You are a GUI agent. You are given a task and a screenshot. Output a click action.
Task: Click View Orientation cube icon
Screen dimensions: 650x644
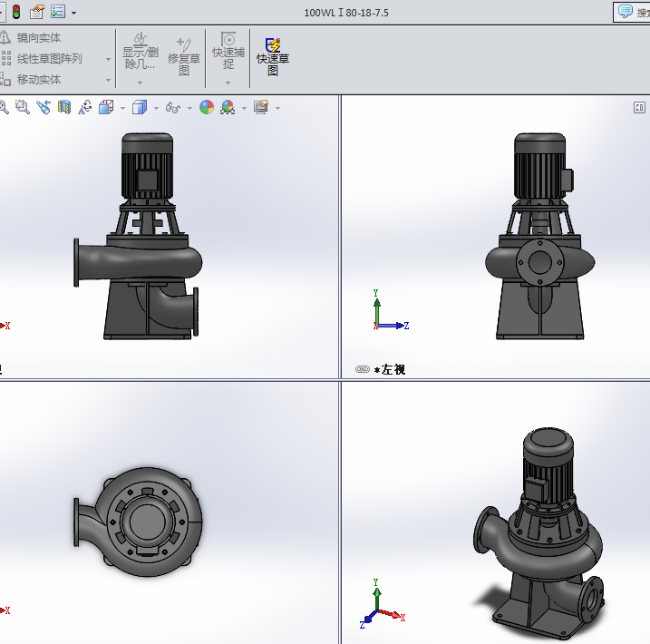coord(106,107)
